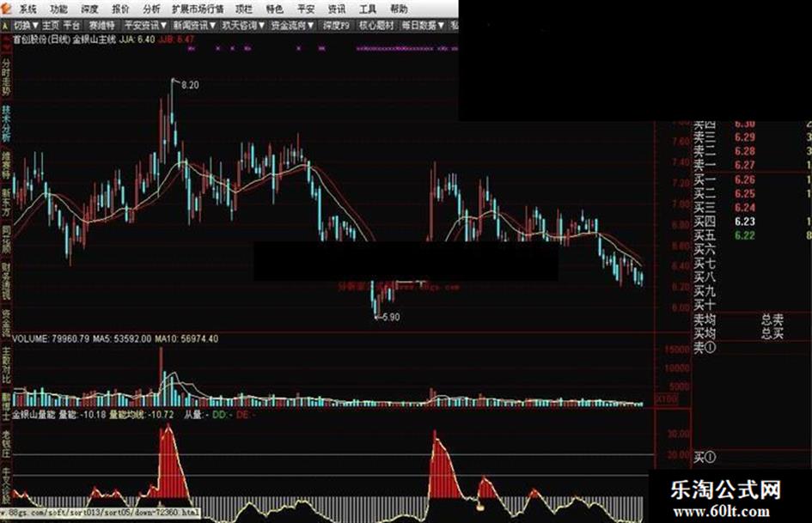Click the 卖① label in the order panel

[705, 348]
